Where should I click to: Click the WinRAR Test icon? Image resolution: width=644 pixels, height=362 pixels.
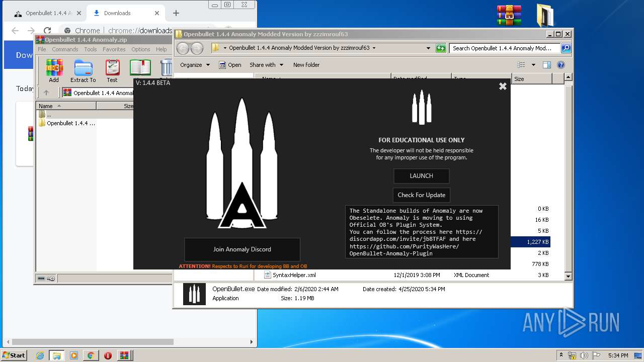coord(112,71)
